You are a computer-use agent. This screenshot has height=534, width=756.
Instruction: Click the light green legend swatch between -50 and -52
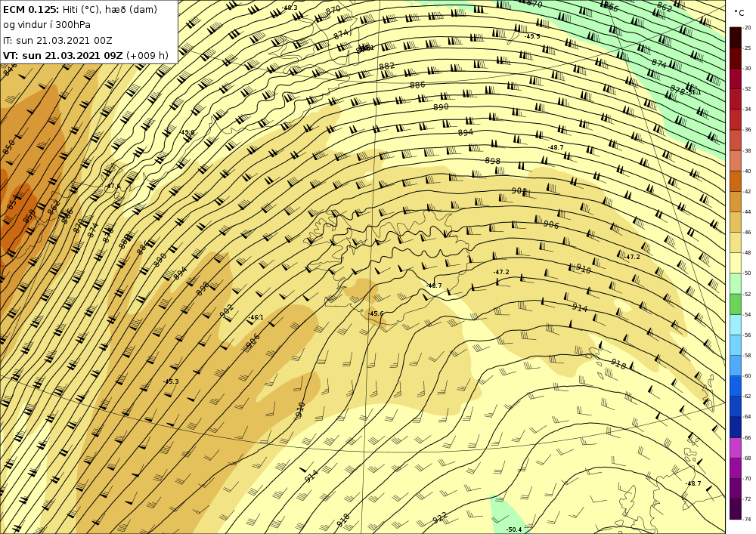(736, 283)
